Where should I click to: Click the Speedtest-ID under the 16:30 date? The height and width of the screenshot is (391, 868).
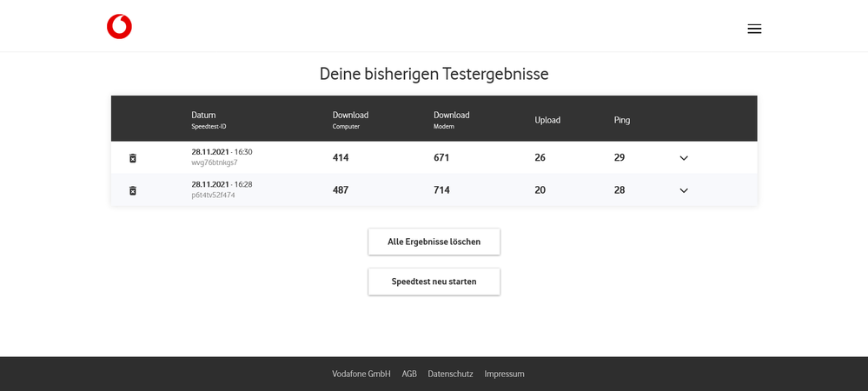pyautogui.click(x=215, y=162)
